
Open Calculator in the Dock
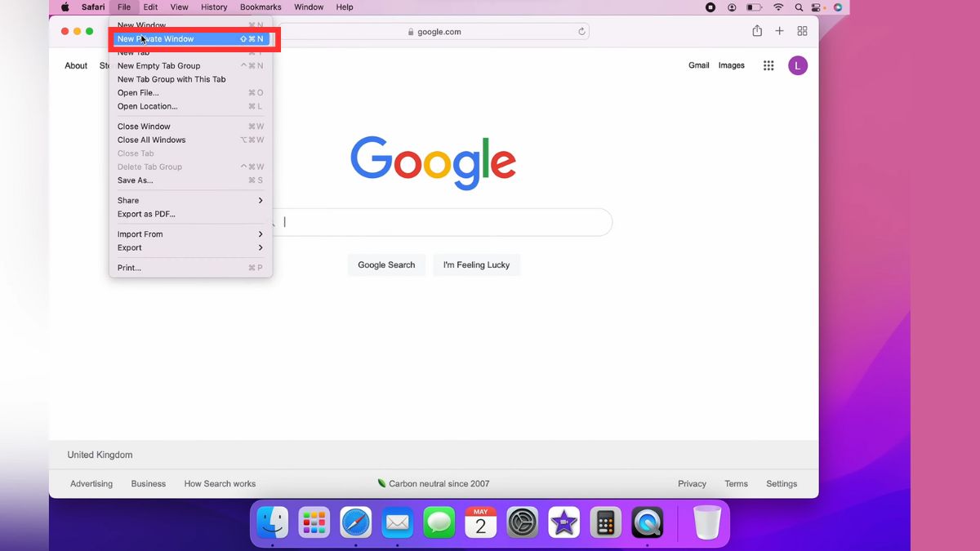click(x=606, y=522)
